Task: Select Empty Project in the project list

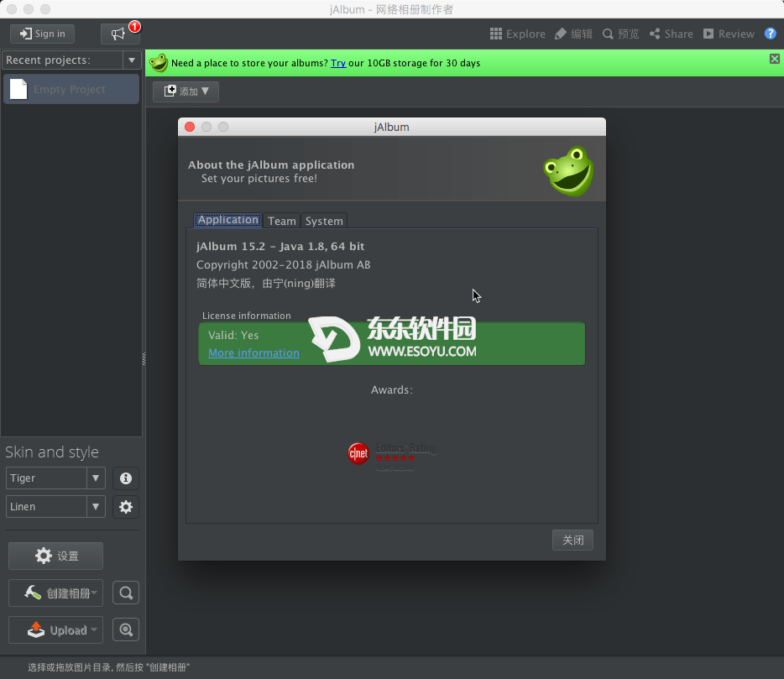Action: tap(71, 89)
